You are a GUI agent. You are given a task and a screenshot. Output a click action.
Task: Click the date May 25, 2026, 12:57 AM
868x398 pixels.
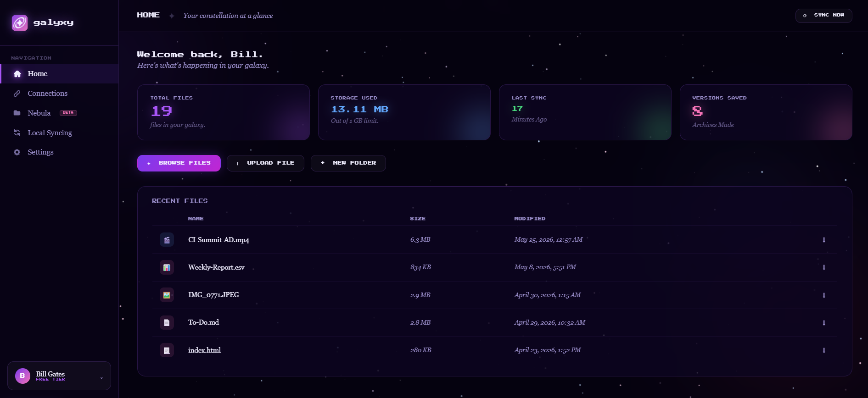click(549, 240)
